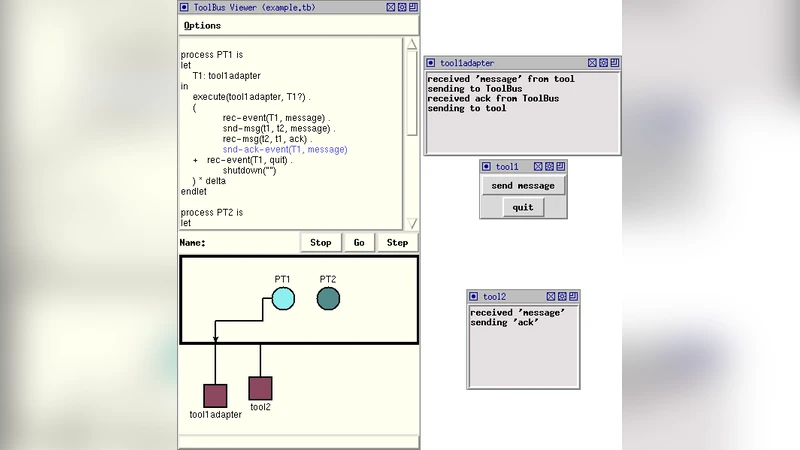Click the PT2 process circle node
This screenshot has height=450, width=800.
[x=328, y=298]
